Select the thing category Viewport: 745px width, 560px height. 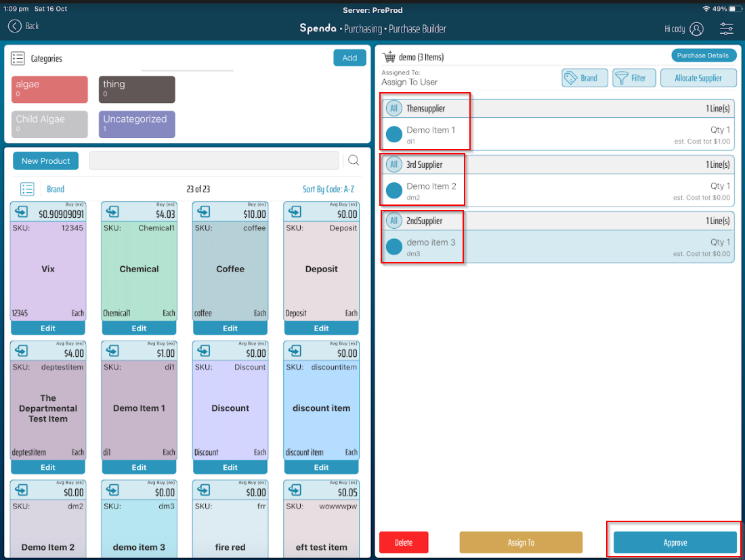137,89
